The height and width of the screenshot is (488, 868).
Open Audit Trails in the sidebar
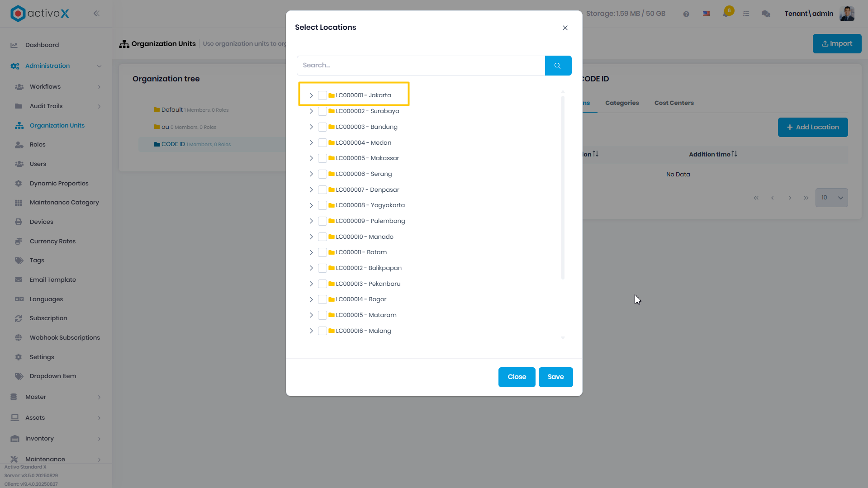(x=46, y=106)
